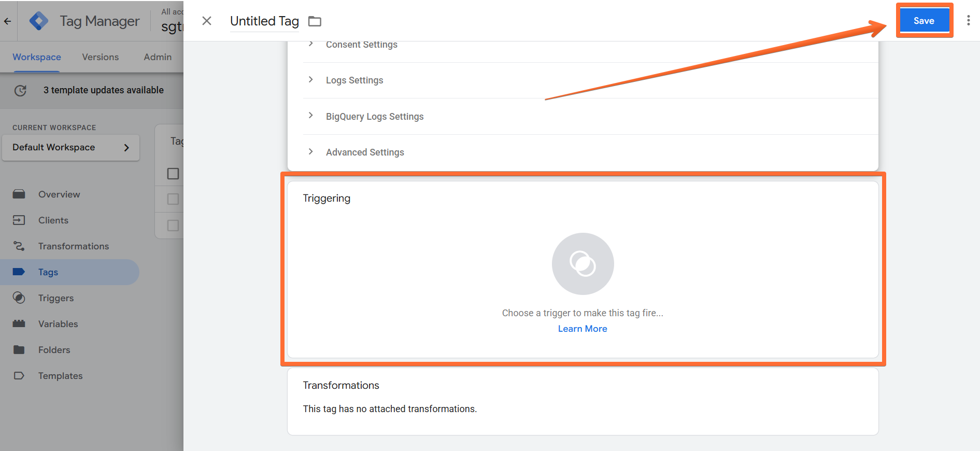Screen dimensions: 980x451
Task: Click the grey trigger placeholder circle icon
Action: point(583,264)
